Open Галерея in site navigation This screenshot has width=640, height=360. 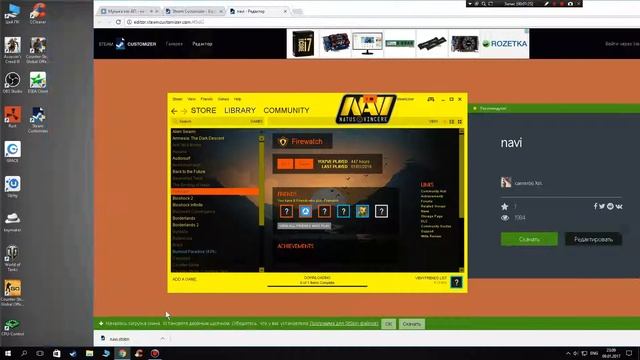[x=174, y=44]
